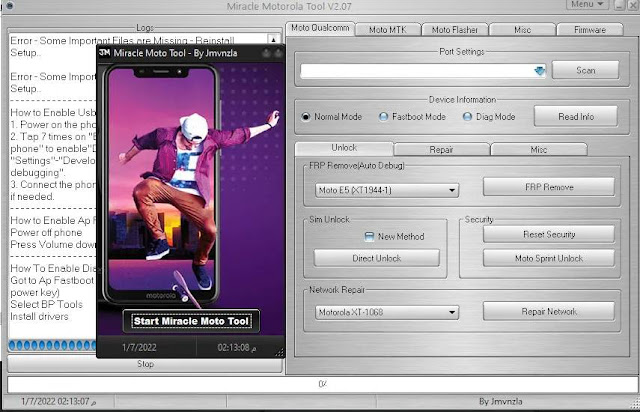This screenshot has height=412, width=640.
Task: Click the Reset Security button
Action: 549,234
